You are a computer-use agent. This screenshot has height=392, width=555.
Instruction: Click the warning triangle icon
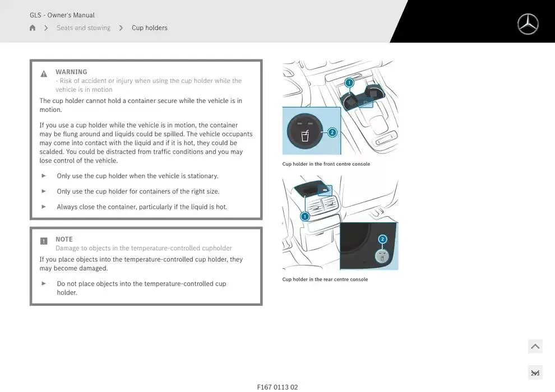pos(44,74)
